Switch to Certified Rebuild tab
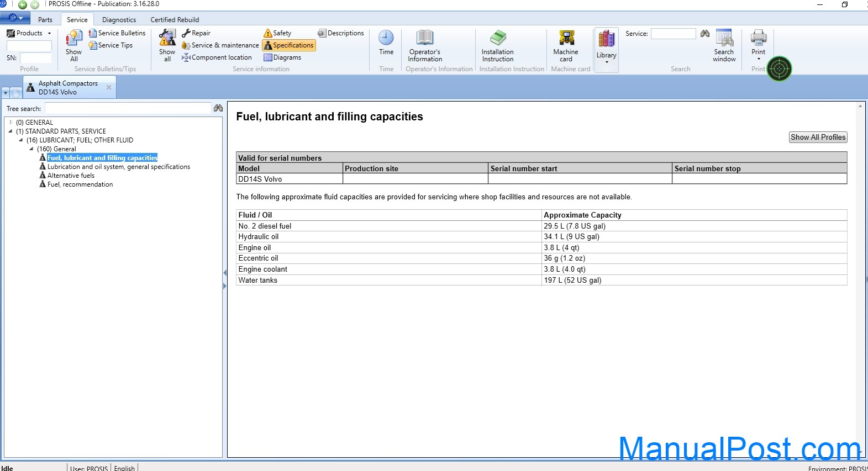The height and width of the screenshot is (471, 868). click(x=175, y=19)
